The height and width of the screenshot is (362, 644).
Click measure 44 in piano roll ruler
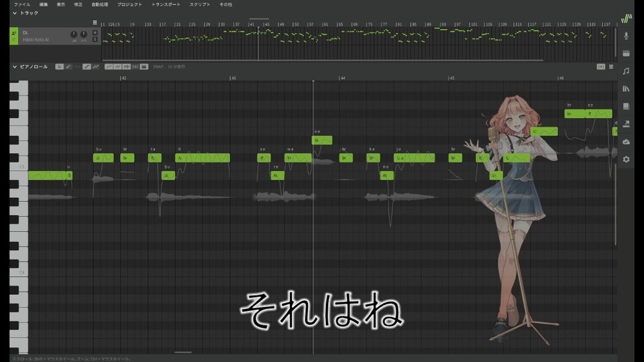pyautogui.click(x=342, y=78)
